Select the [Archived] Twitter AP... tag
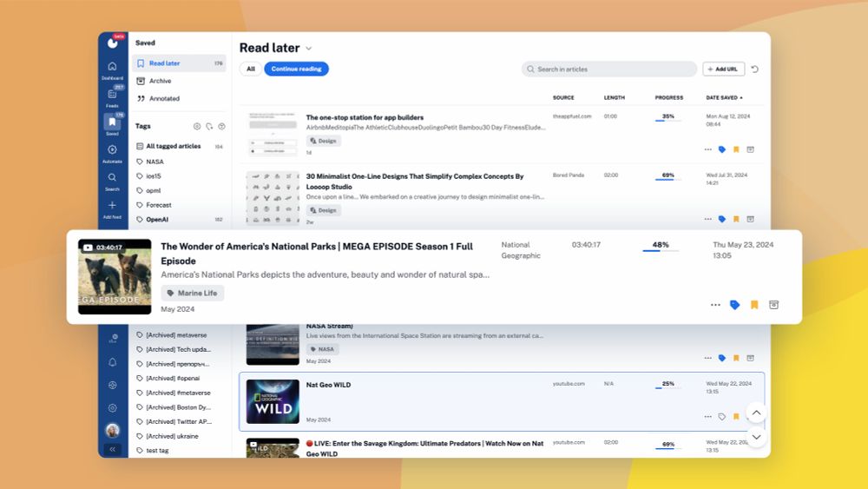The image size is (868, 489). 180,421
